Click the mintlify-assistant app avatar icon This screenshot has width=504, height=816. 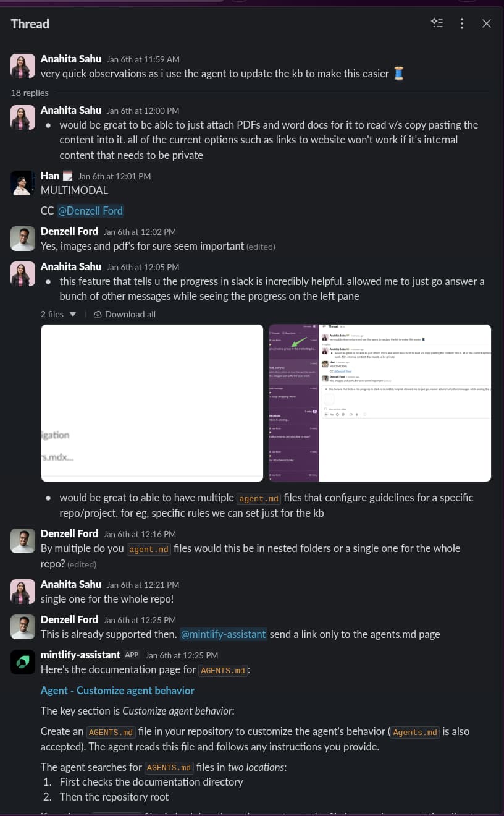click(23, 663)
